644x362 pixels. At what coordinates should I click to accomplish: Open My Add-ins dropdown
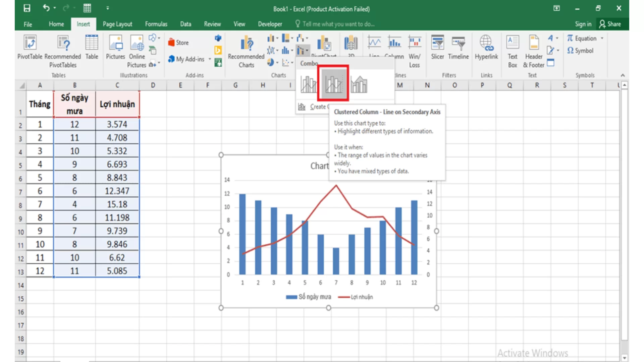[x=210, y=59]
